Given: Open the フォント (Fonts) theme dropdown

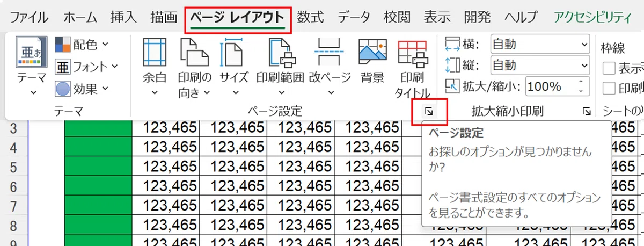Looking at the screenshot, I should (x=86, y=67).
